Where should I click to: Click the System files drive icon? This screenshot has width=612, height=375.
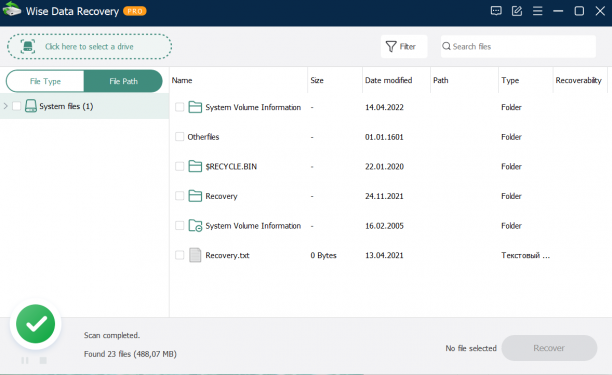point(31,106)
